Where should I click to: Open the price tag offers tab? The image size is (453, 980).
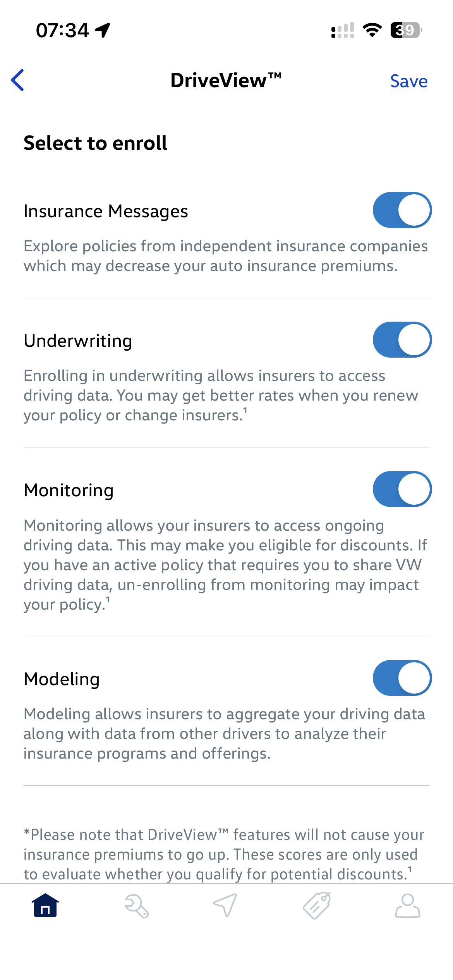[x=317, y=905]
